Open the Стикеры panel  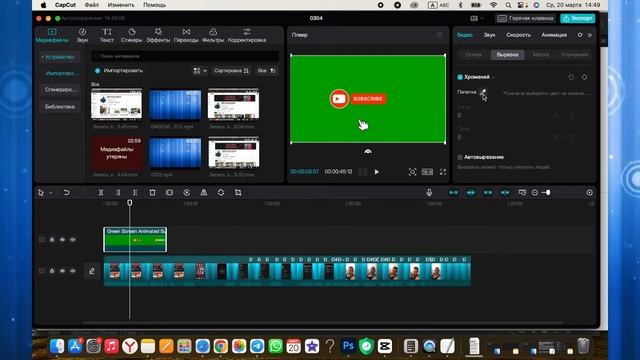(131, 35)
